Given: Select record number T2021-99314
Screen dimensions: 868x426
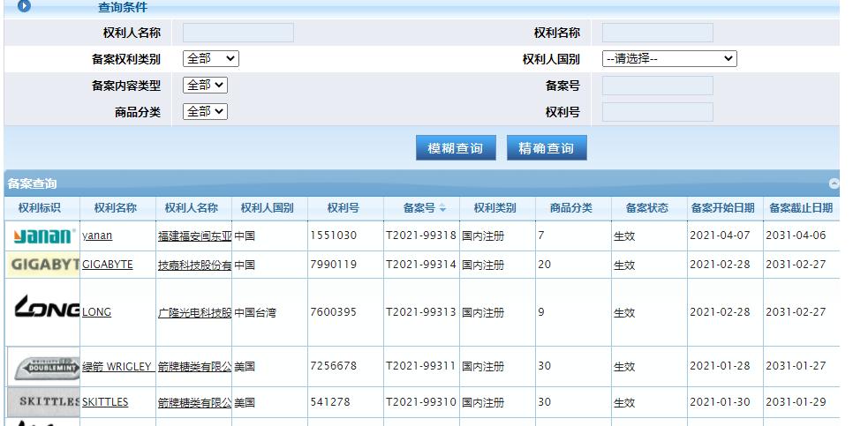Looking at the screenshot, I should pyautogui.click(x=421, y=265).
